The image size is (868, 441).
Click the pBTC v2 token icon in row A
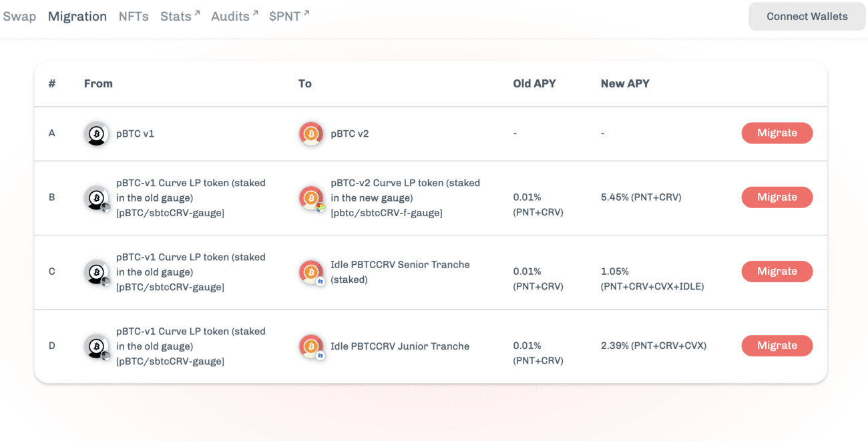click(311, 134)
